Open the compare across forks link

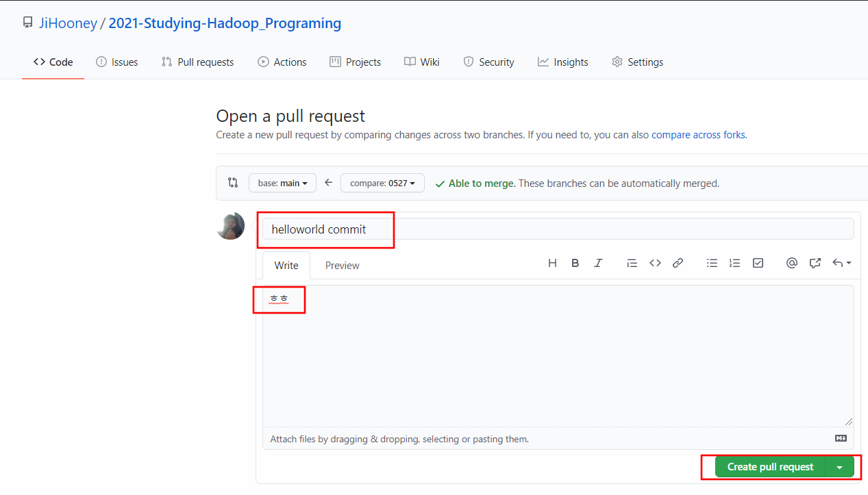coord(698,135)
